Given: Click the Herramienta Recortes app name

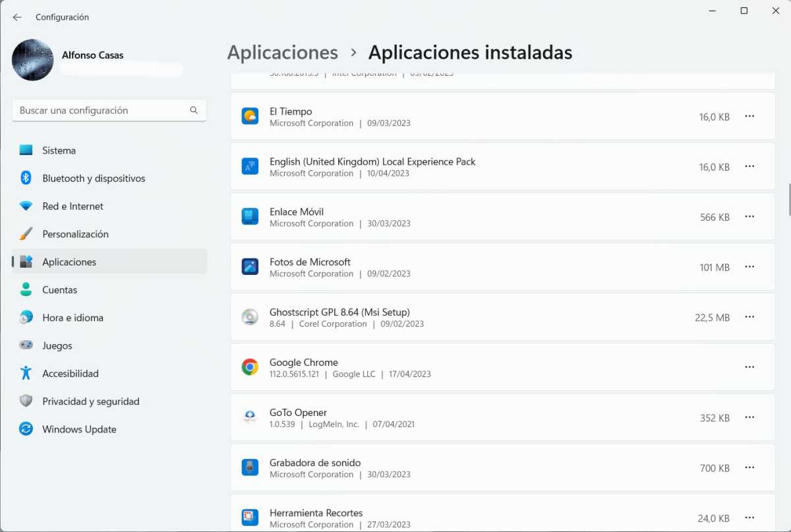Looking at the screenshot, I should 316,513.
